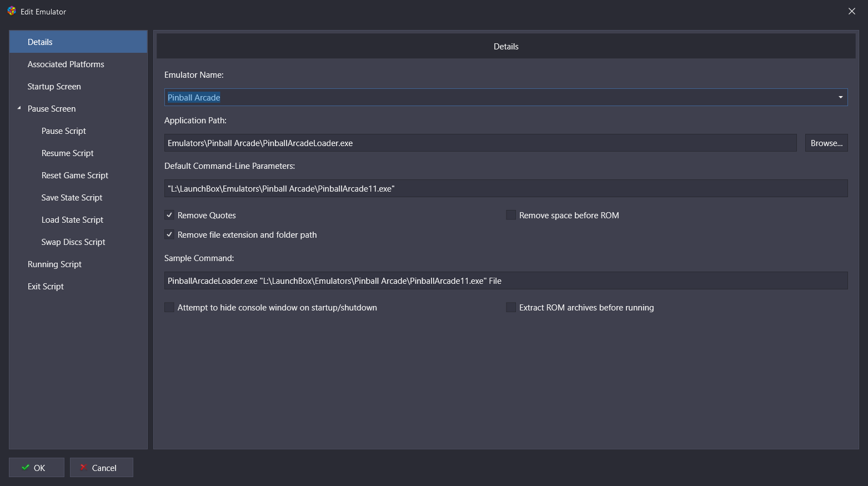Click Default Command-Line Parameters label

229,166
